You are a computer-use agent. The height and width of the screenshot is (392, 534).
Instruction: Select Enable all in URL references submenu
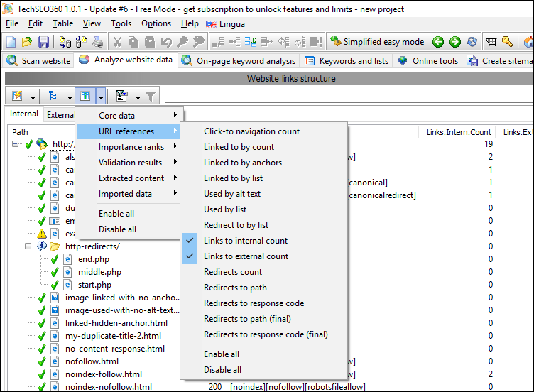pyautogui.click(x=222, y=354)
